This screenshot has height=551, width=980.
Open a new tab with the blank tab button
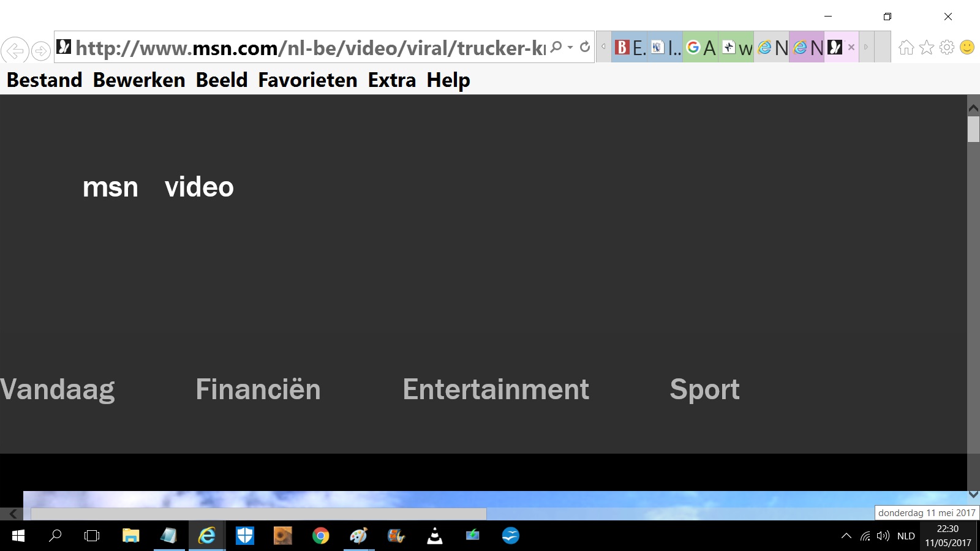882,47
